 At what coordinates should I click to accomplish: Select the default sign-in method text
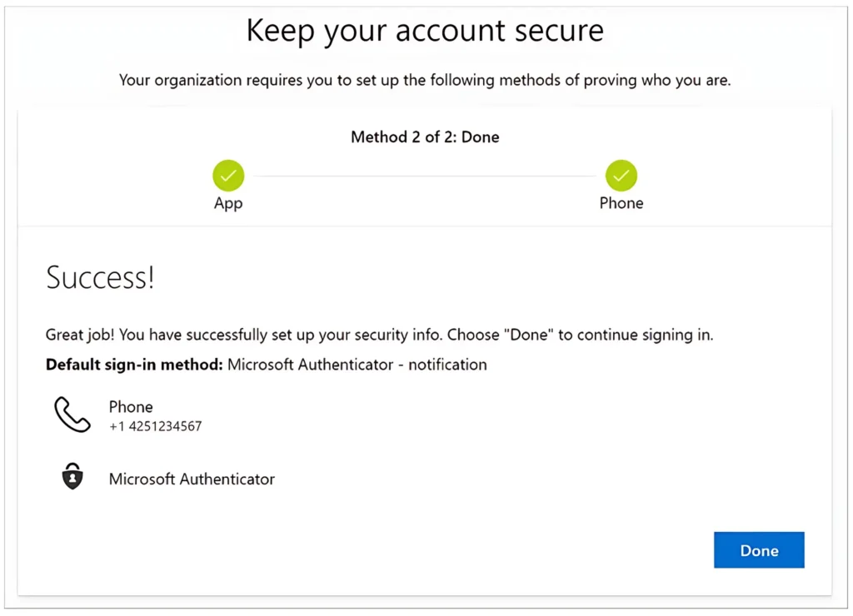click(x=266, y=365)
